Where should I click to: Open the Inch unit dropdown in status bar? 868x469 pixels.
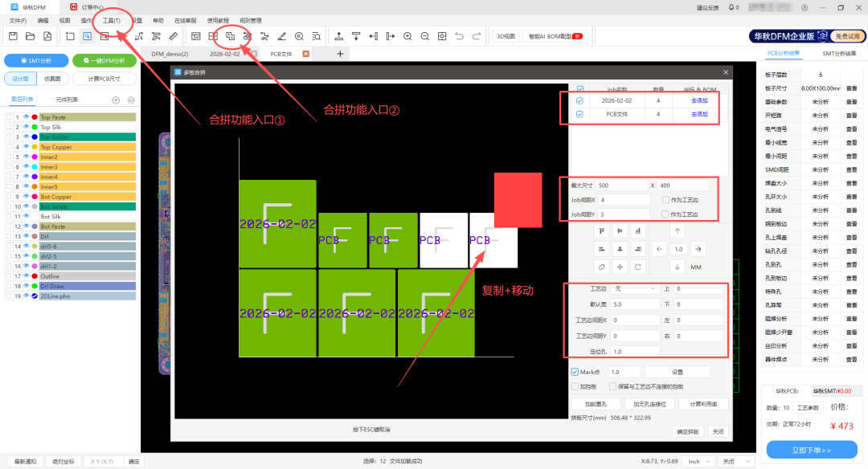[x=698, y=461]
